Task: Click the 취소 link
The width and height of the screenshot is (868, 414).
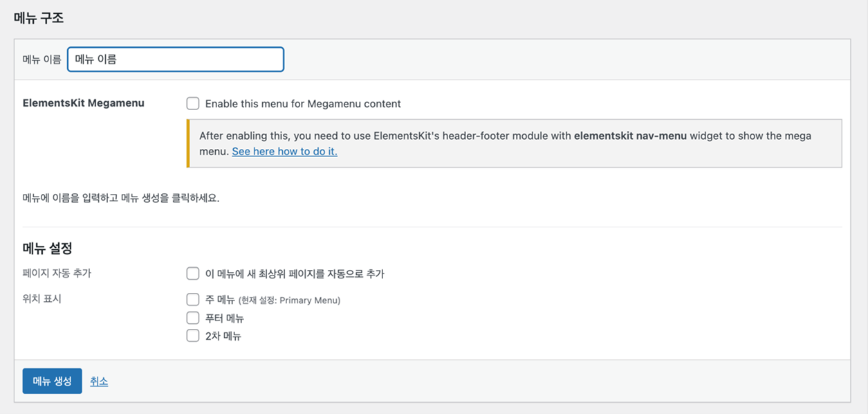Action: (x=99, y=381)
